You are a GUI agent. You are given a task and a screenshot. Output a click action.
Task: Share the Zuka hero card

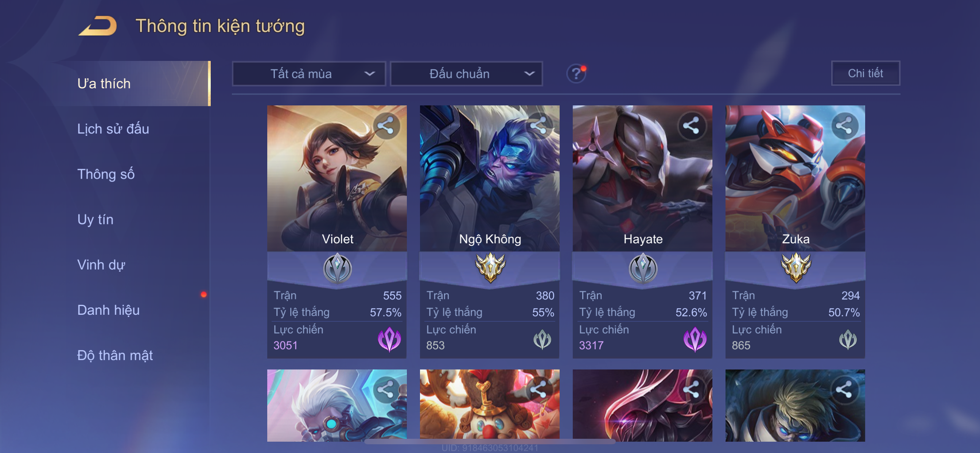[x=844, y=125]
